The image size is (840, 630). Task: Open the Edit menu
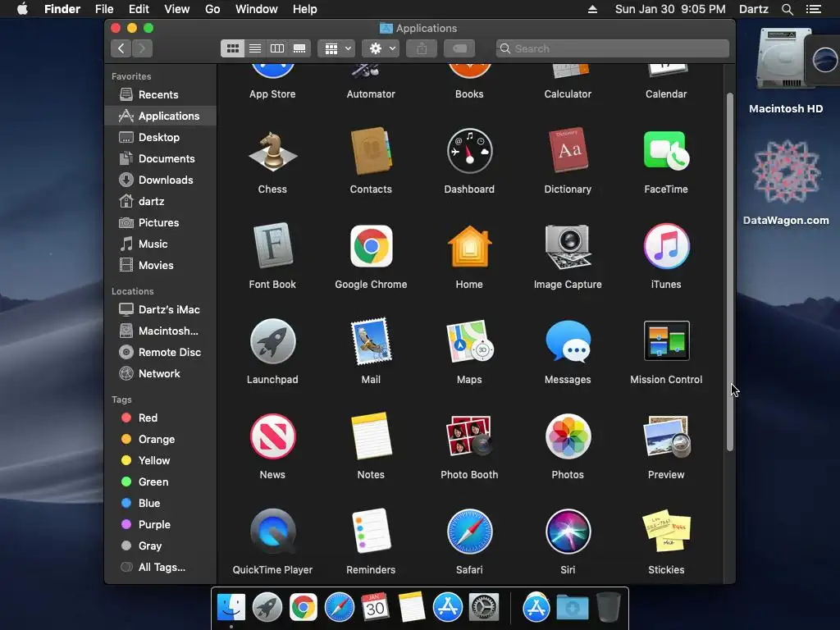point(139,9)
